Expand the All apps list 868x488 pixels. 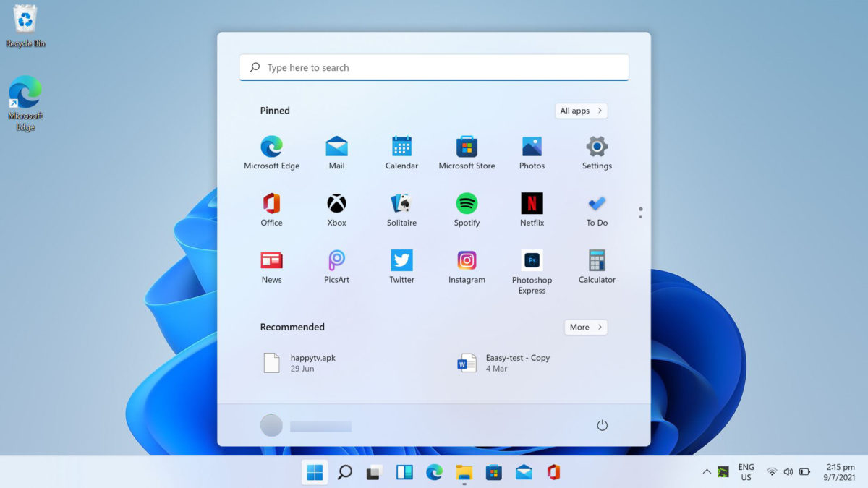581,111
